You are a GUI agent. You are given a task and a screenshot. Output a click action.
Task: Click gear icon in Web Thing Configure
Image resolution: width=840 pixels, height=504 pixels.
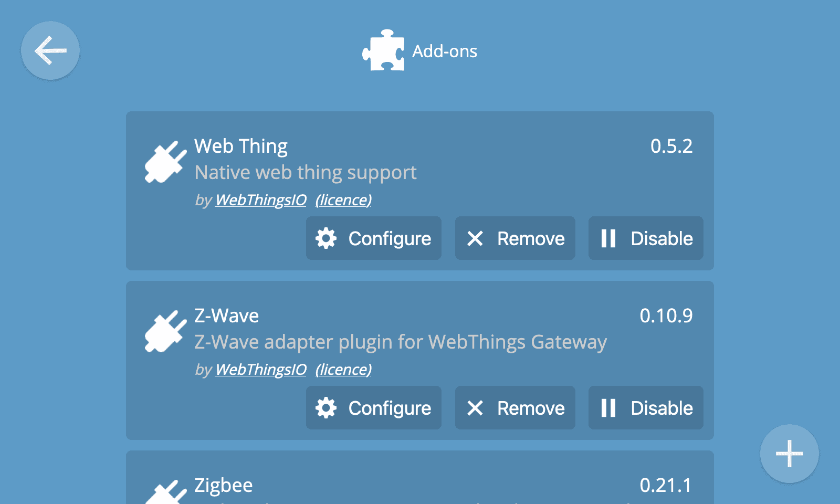point(326,238)
